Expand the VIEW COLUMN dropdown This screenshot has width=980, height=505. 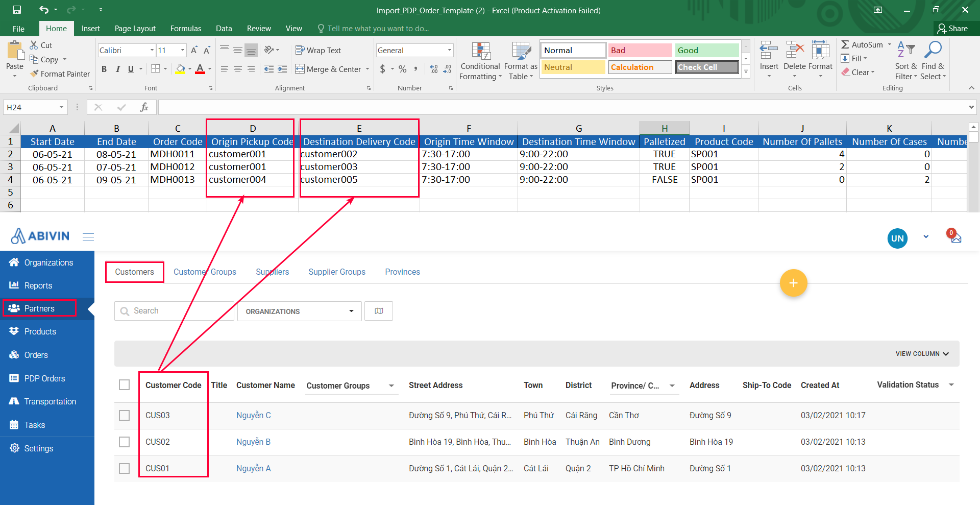point(922,353)
